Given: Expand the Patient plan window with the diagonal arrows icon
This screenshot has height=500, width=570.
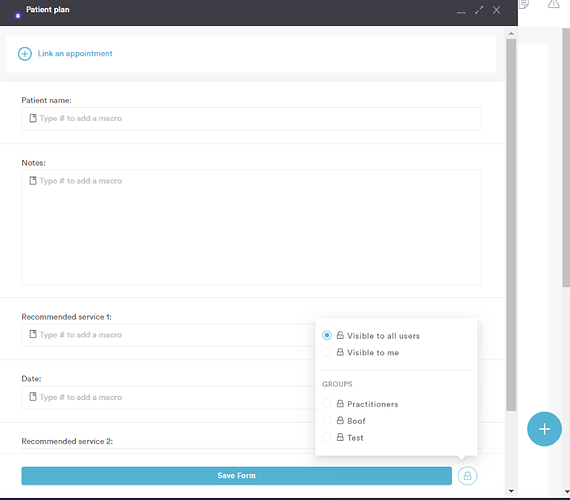Looking at the screenshot, I should (x=479, y=10).
